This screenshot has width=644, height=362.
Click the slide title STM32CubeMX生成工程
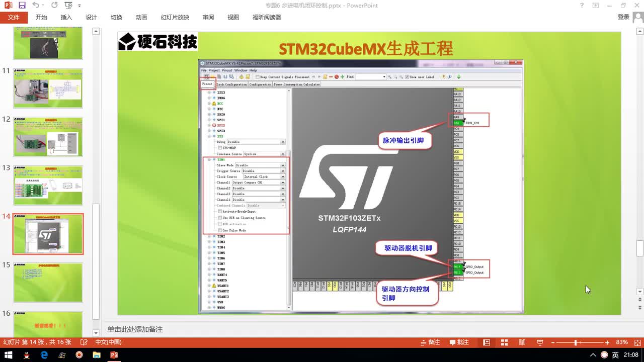point(366,49)
